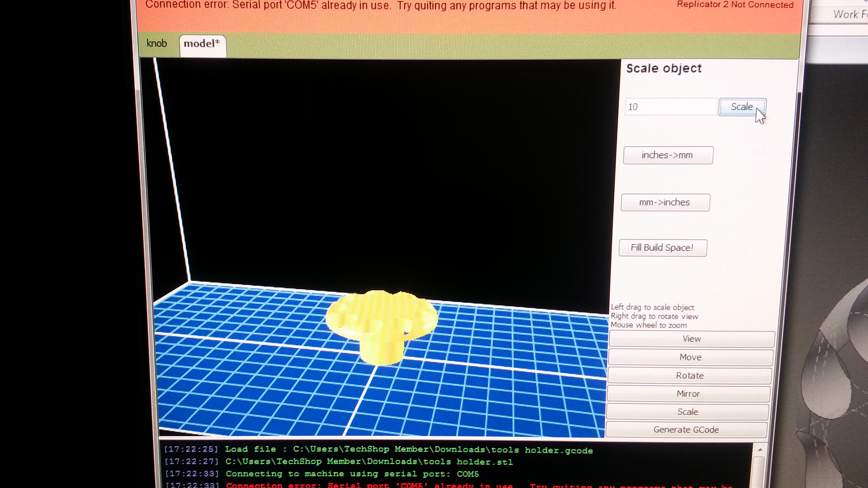Switch to the knob tab
Screen dimensions: 868x488
[x=157, y=43]
